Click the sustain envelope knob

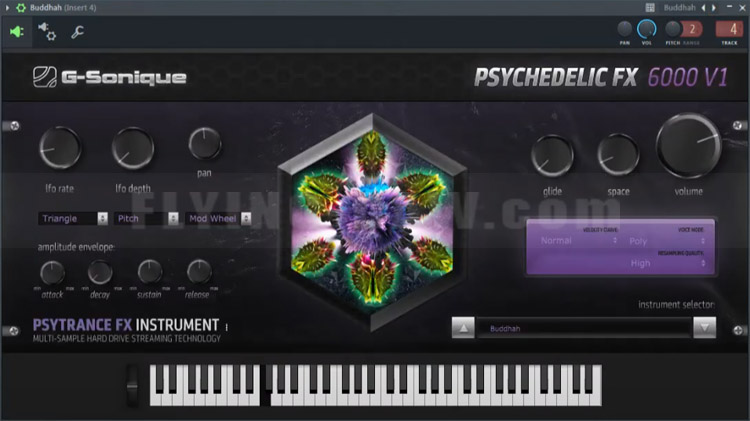[150, 272]
